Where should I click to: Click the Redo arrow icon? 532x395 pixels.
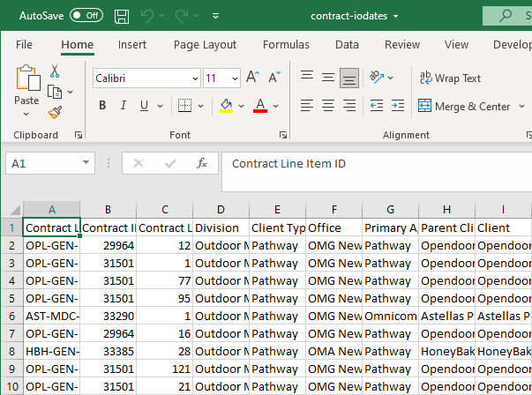182,16
